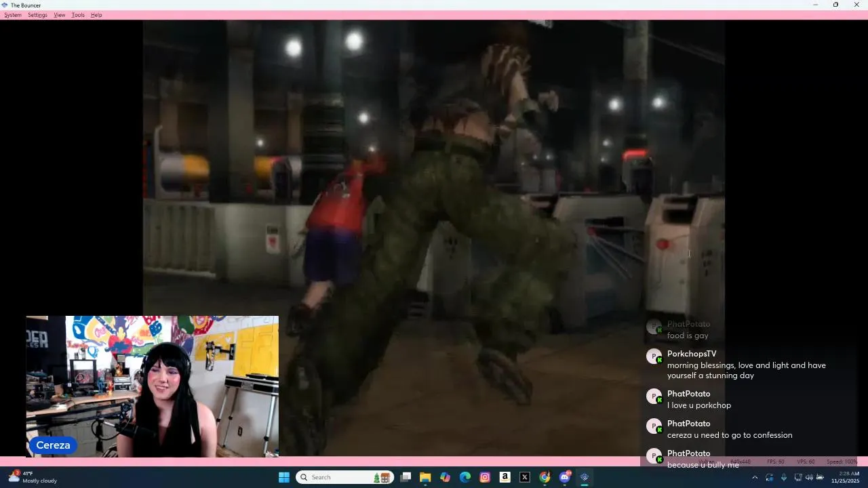
Task: Click the battery tray icon
Action: pos(820,477)
